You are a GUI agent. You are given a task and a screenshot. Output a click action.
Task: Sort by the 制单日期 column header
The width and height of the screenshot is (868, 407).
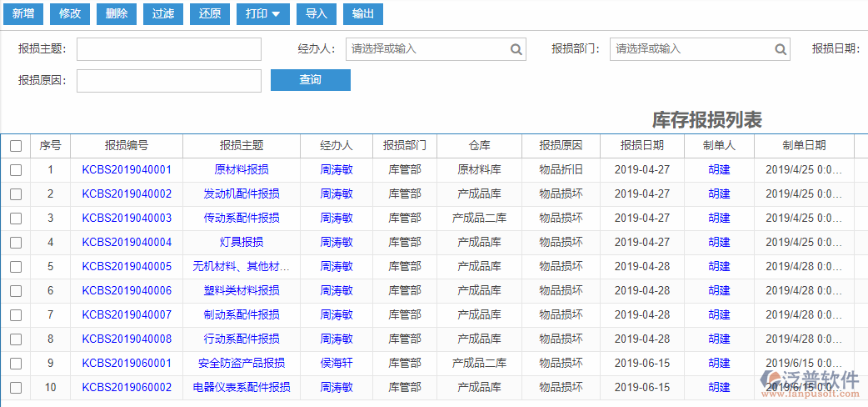click(804, 146)
